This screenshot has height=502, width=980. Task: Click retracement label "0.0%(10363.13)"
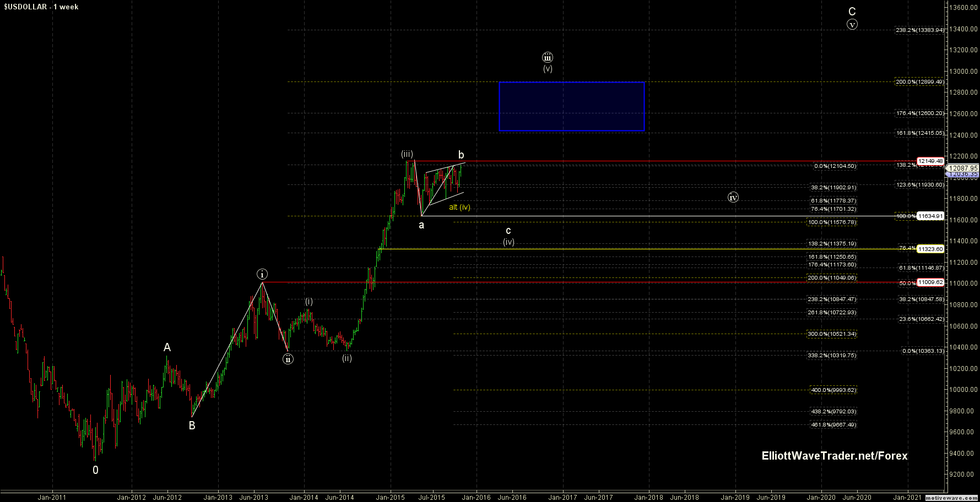click(x=923, y=351)
